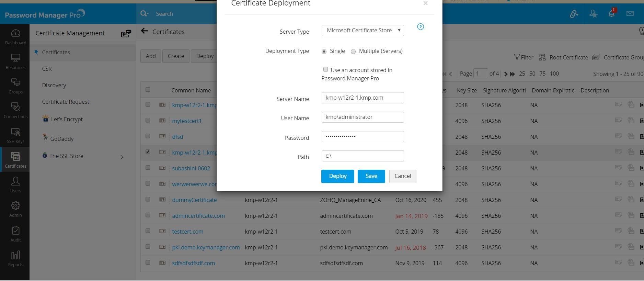This screenshot has width=644, height=281.
Task: Sort by Key Size column header
Action: [x=467, y=90]
